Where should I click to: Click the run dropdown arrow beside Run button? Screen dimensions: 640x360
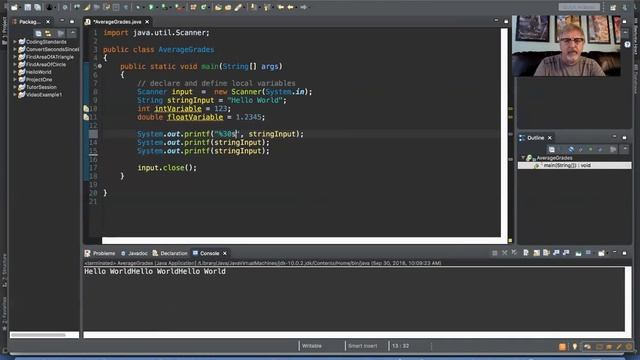tap(157, 7)
